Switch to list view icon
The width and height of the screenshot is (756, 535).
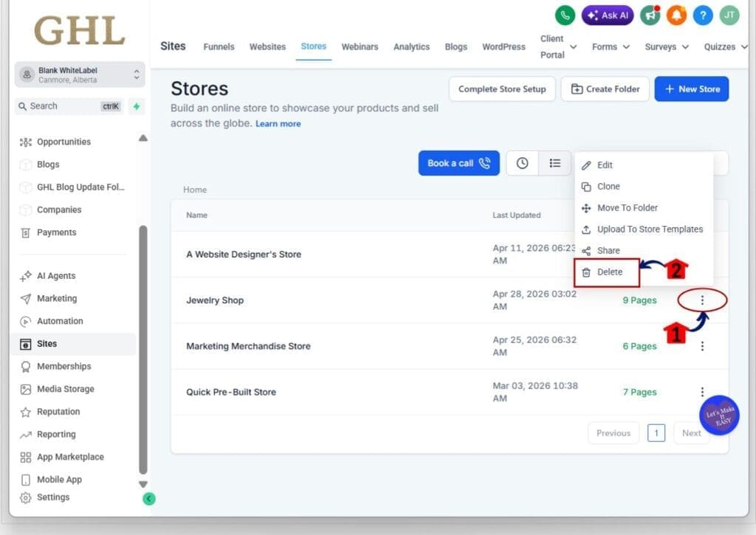click(x=554, y=163)
